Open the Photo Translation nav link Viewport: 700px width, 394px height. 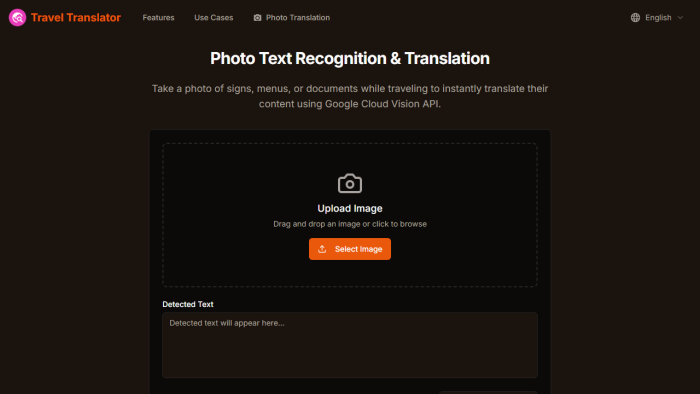[x=292, y=17]
